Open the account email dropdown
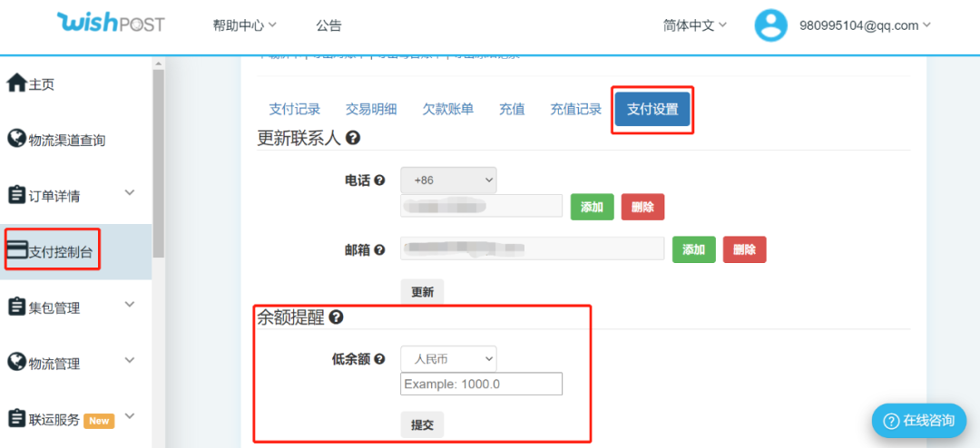 pos(865,25)
